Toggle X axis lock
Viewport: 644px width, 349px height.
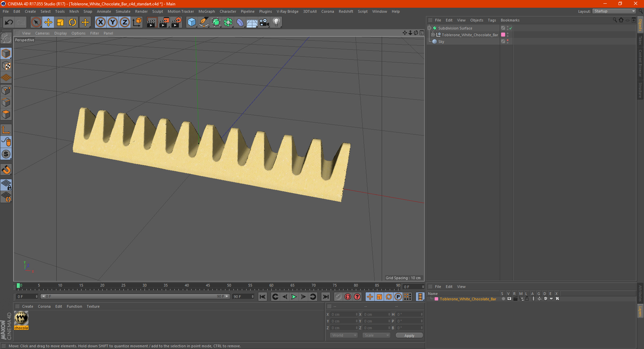pos(100,22)
